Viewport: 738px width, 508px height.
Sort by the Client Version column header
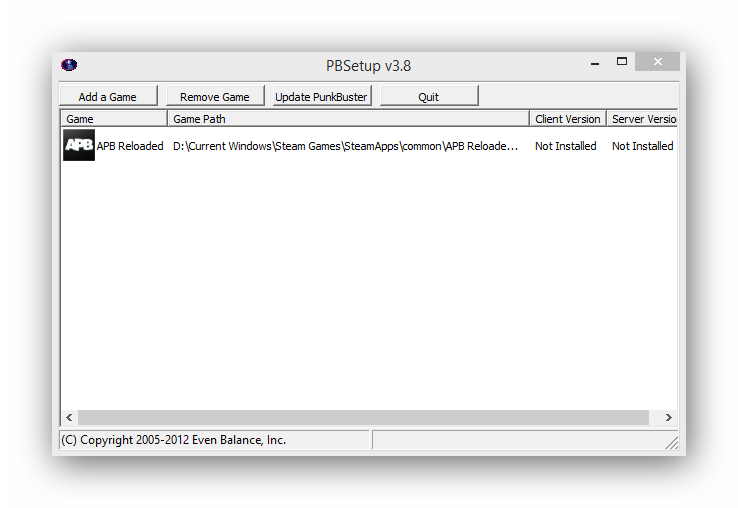[x=568, y=119]
